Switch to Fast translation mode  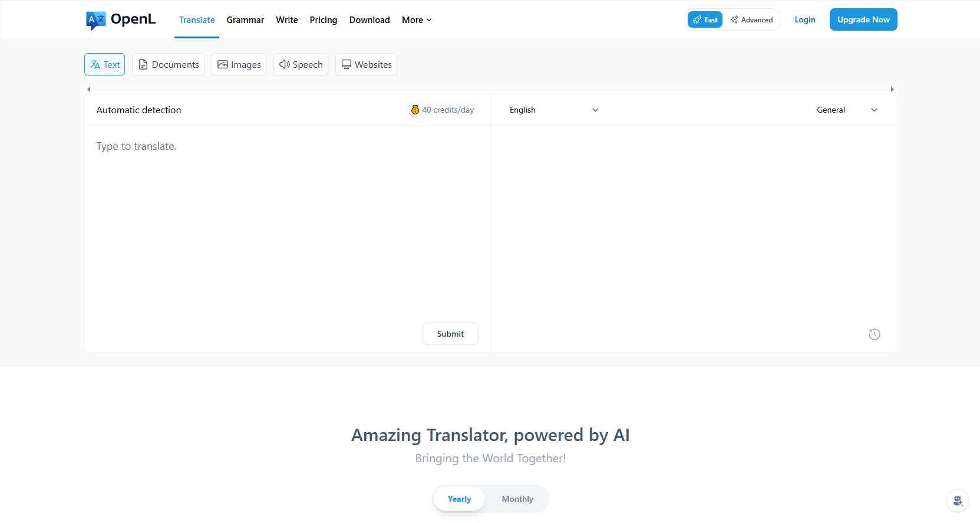coord(705,19)
